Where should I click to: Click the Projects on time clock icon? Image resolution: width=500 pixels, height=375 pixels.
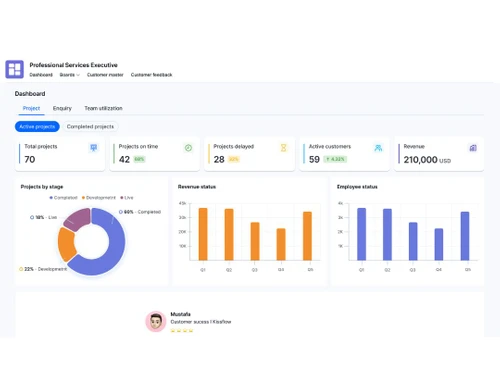click(188, 148)
